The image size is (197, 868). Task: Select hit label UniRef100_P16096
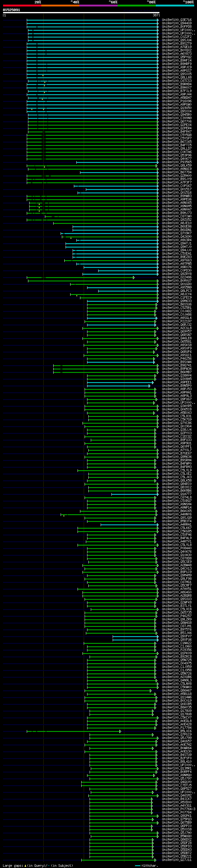click(x=177, y=101)
